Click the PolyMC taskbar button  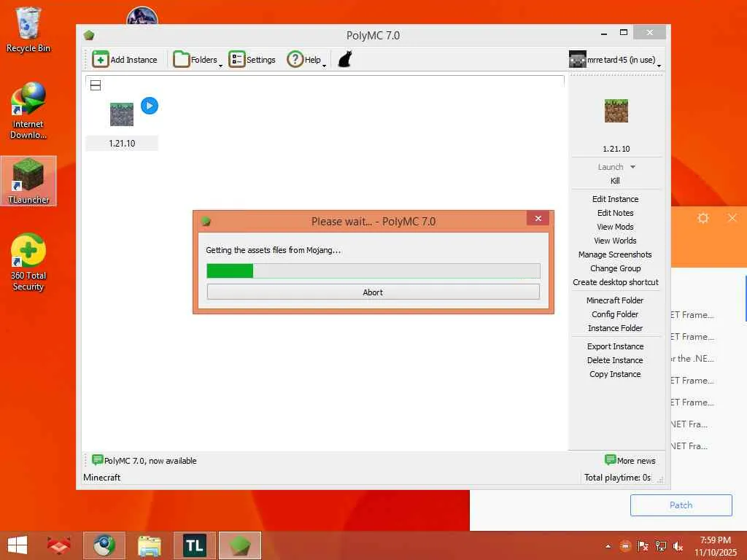[239, 545]
